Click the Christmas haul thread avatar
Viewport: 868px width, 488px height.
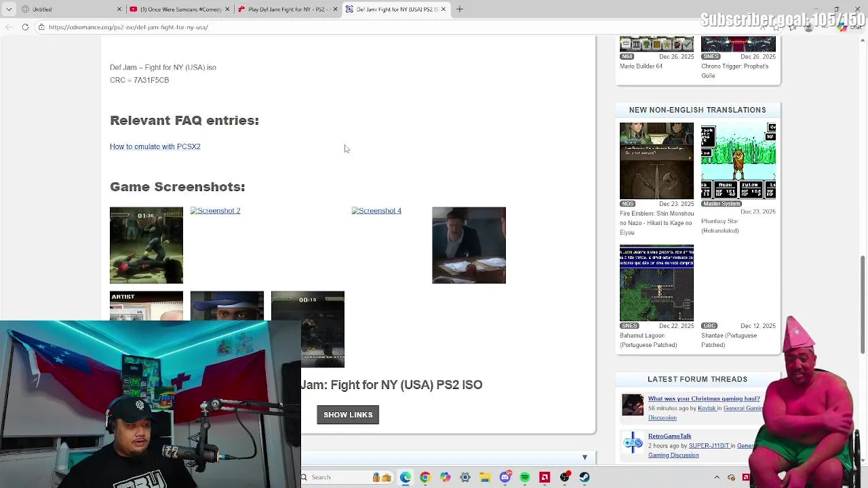[x=633, y=405]
